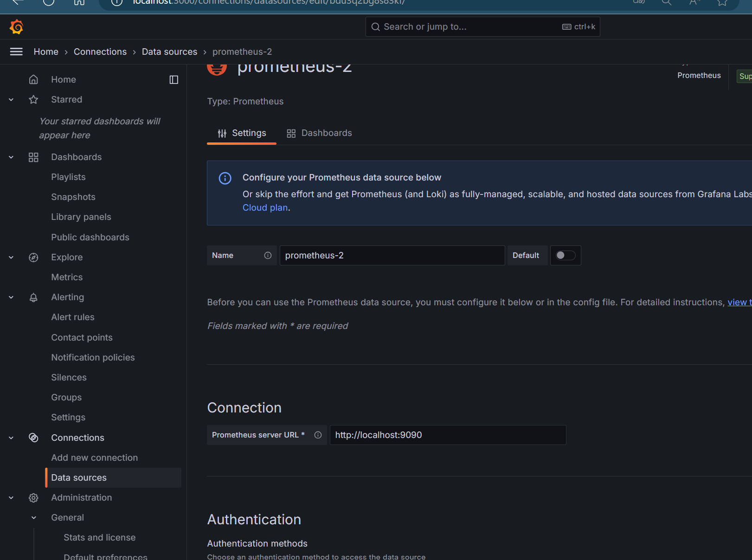
Task: Click the Starred star icon
Action: point(33,99)
